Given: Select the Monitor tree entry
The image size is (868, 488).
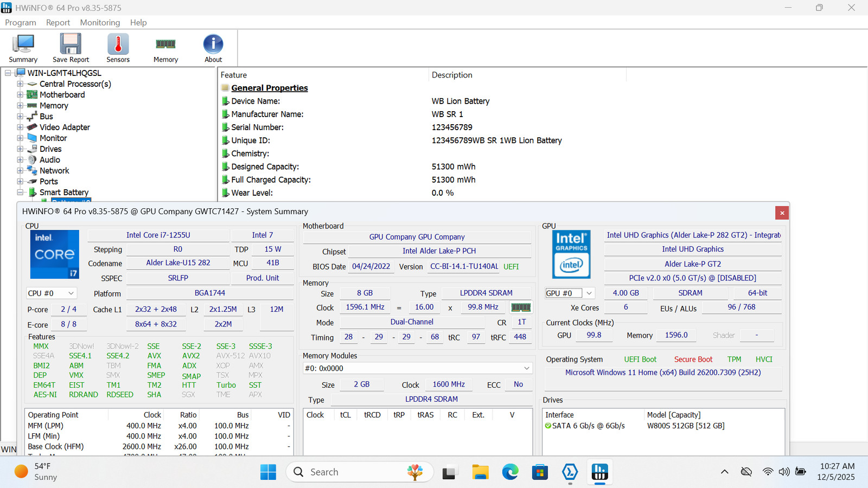Looking at the screenshot, I should [x=53, y=138].
